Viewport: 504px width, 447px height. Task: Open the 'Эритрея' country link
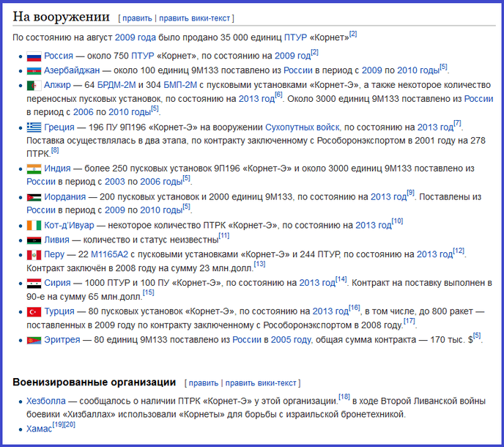(62, 339)
